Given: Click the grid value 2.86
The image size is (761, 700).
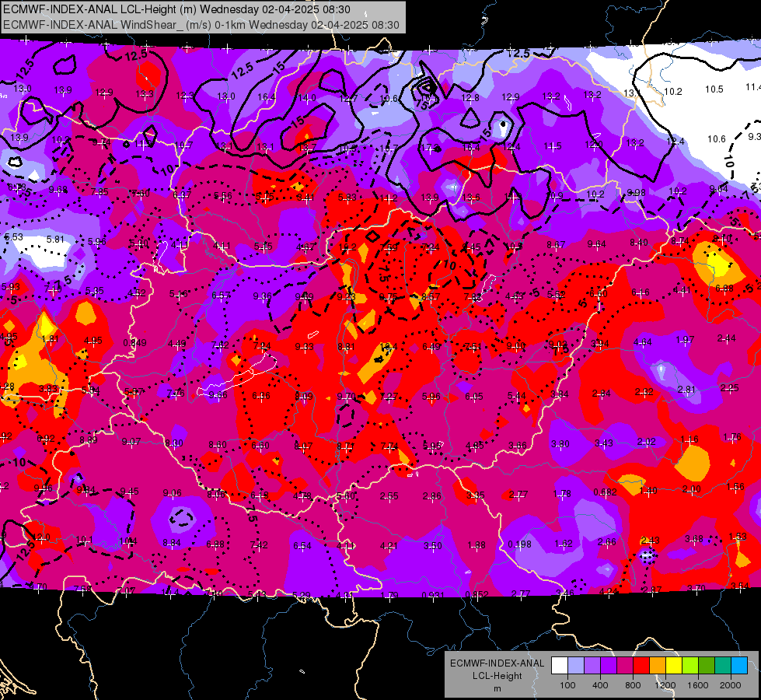Looking at the screenshot, I should pyautogui.click(x=432, y=496).
